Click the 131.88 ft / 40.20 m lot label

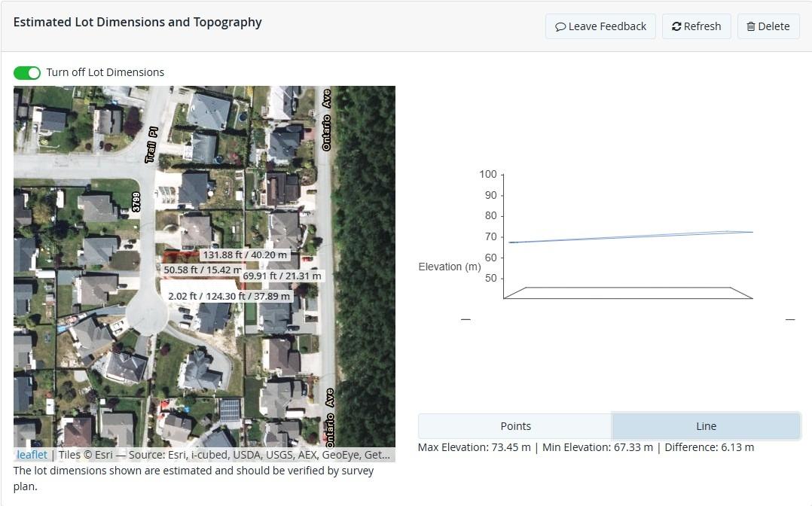[x=245, y=255]
